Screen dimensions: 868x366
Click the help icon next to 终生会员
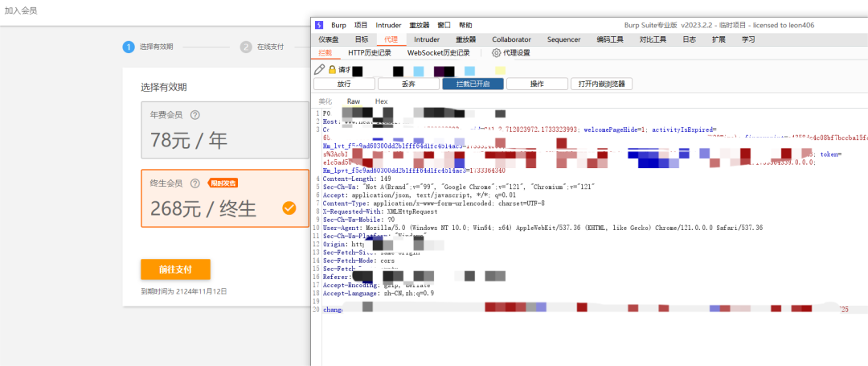coord(194,183)
